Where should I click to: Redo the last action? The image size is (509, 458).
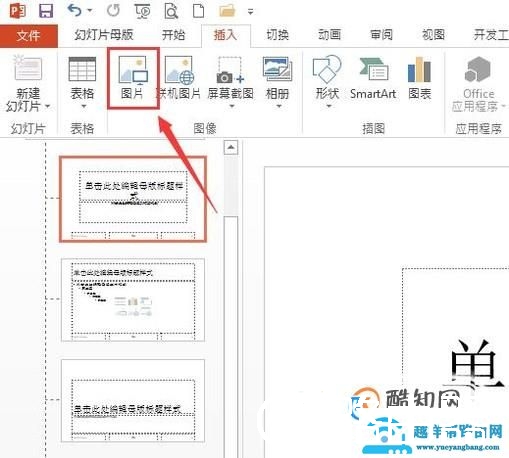pos(113,11)
